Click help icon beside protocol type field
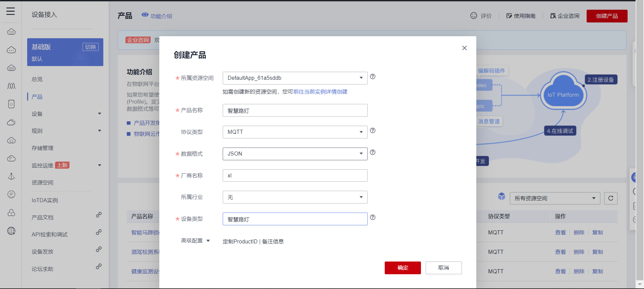Screen dimensions: 644x289 coord(373,131)
